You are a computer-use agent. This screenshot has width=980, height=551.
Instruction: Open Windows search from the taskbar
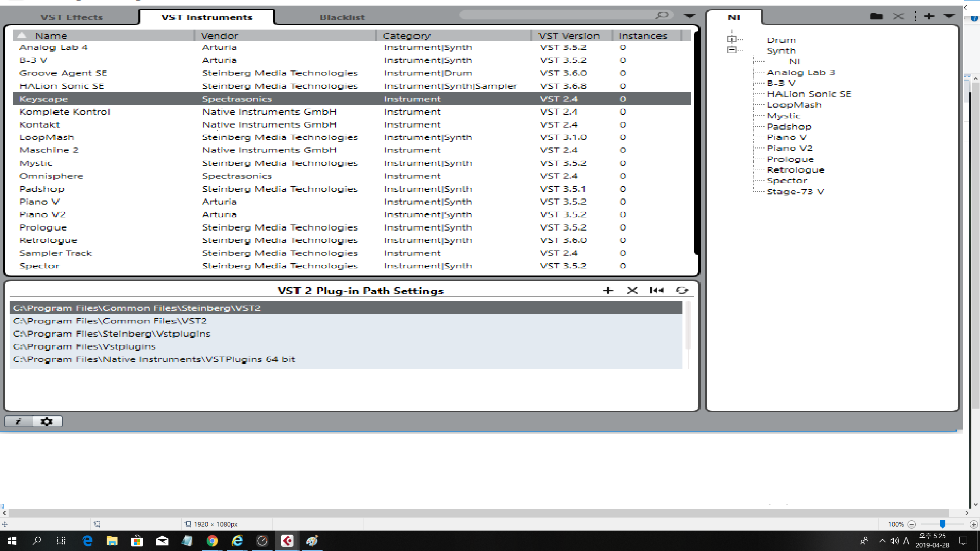(37, 541)
